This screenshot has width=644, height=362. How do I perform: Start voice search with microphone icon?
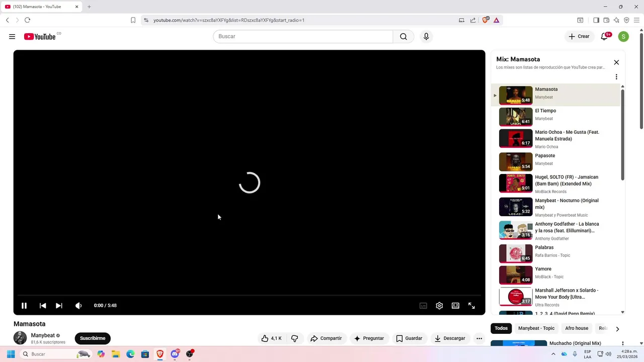426,37
